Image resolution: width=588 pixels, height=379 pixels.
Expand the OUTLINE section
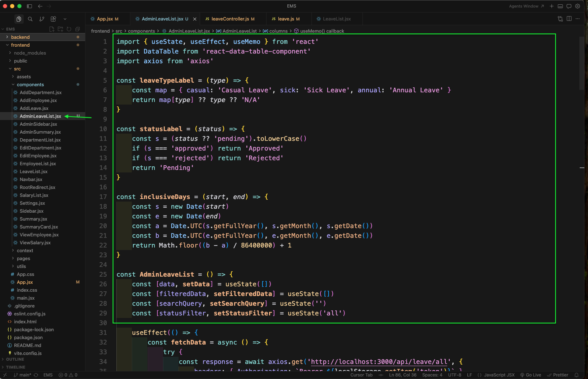[x=42, y=359]
